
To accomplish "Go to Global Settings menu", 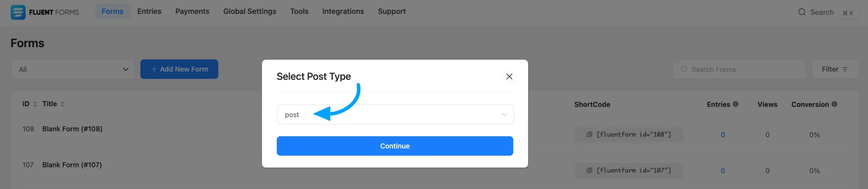I will [x=250, y=12].
